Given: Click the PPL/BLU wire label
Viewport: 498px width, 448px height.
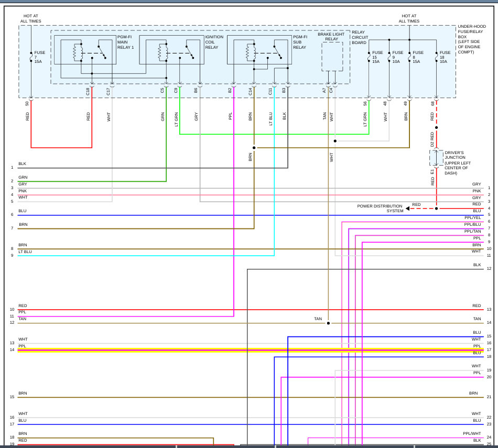Looking at the screenshot, I should pos(473,224).
